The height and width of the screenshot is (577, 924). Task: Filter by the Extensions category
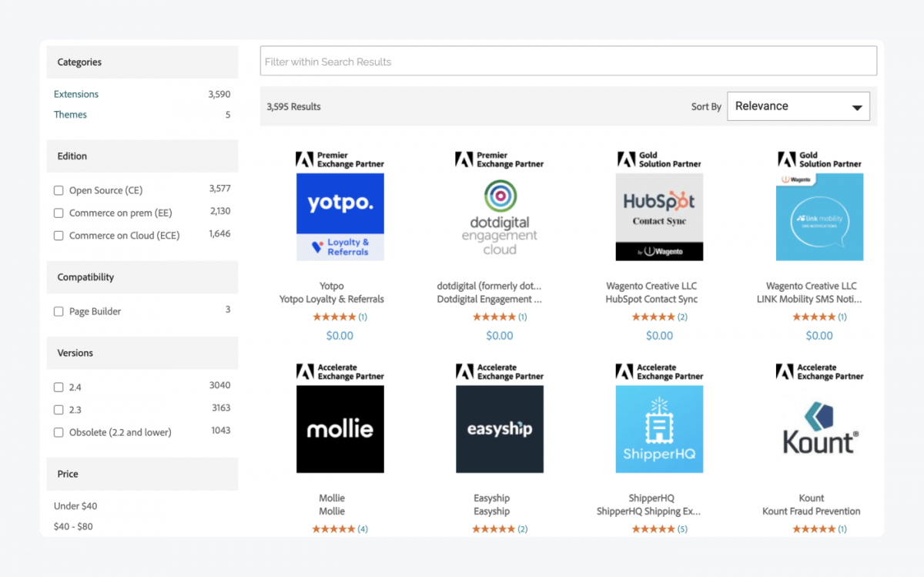76,94
